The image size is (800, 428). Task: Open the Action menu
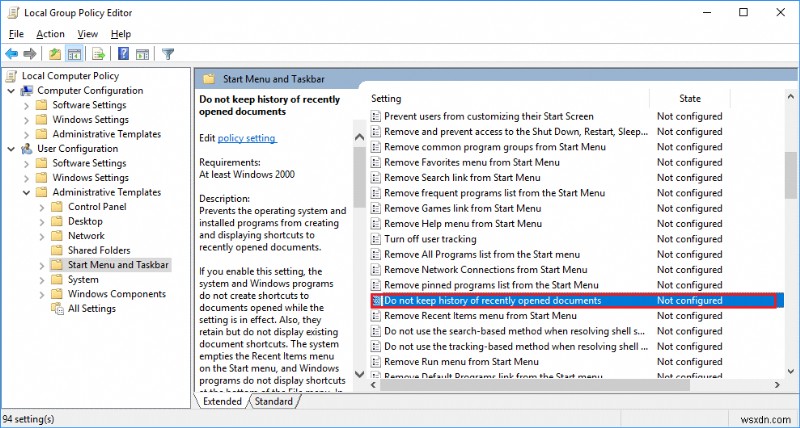click(x=51, y=34)
